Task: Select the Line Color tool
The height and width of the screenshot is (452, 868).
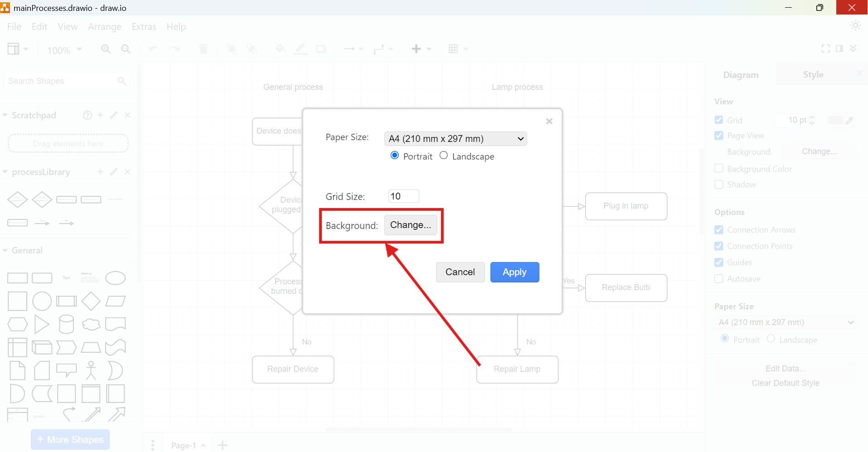Action: pyautogui.click(x=301, y=49)
